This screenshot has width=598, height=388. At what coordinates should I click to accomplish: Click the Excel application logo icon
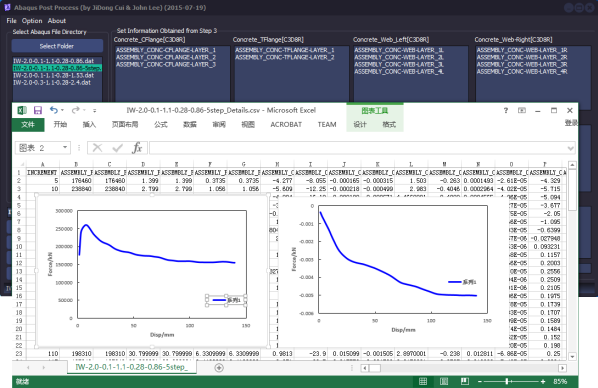(x=22, y=111)
